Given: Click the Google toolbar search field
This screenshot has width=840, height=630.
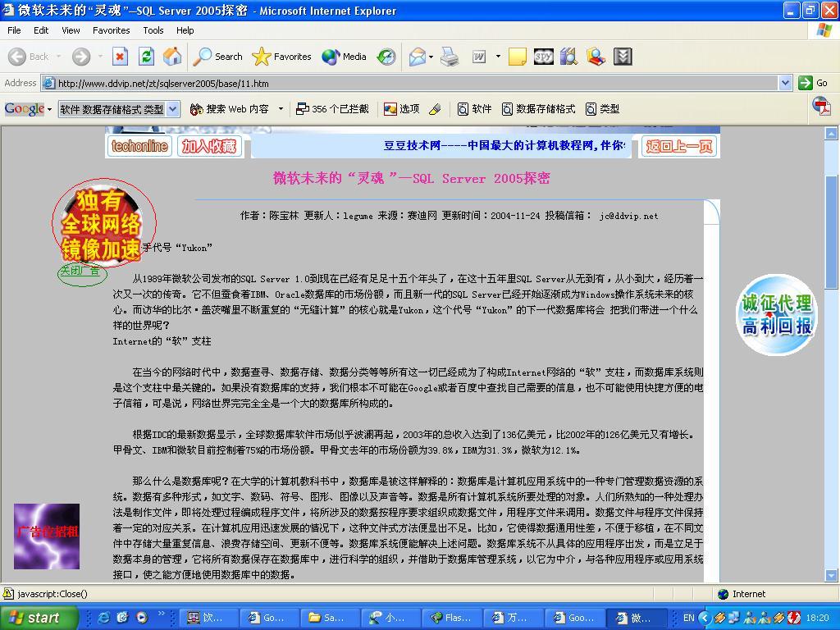Looking at the screenshot, I should 113,109.
